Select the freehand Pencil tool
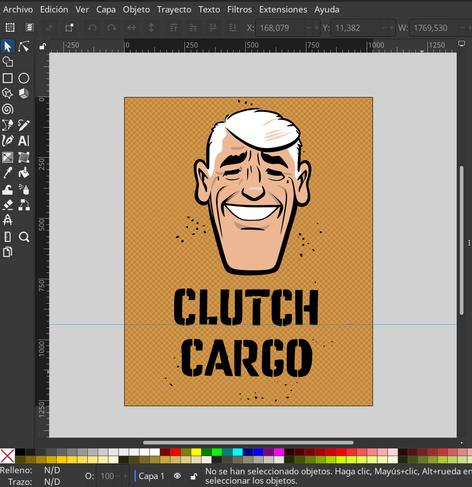 (x=24, y=125)
